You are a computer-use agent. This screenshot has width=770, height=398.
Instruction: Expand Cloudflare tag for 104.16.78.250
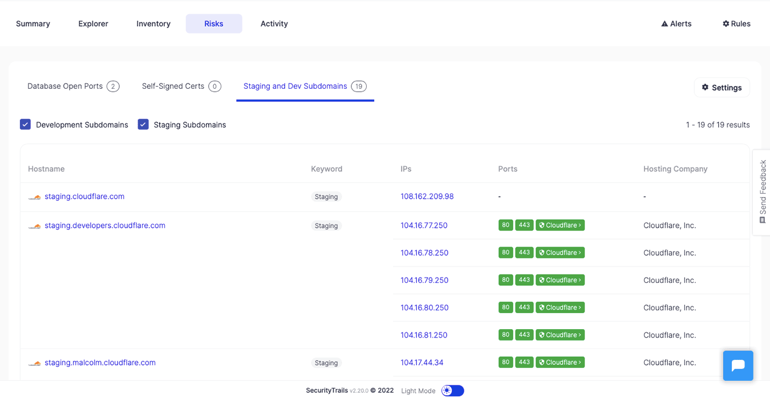560,253
